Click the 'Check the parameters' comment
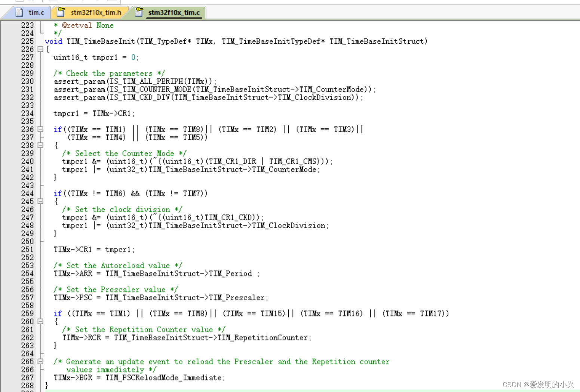The height and width of the screenshot is (392, 580). 109,74
